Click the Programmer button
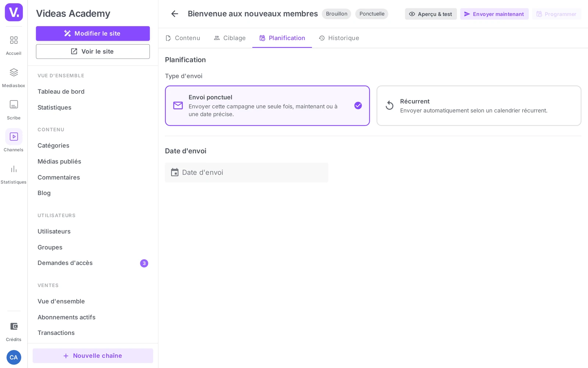 coord(556,14)
